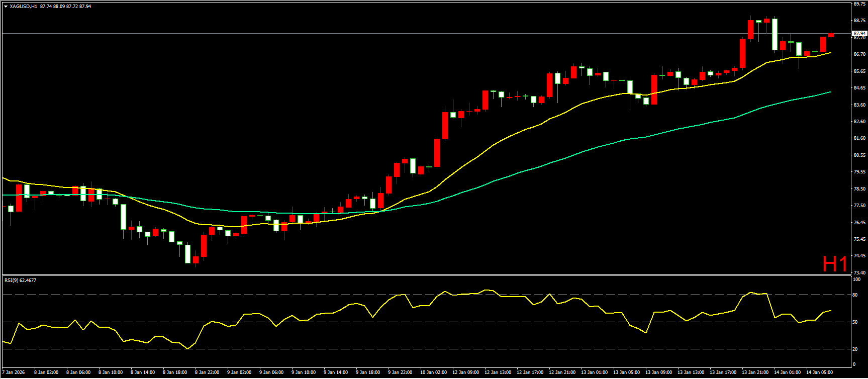Click the RSI(9) 62.4677 indicator label

tap(20, 280)
